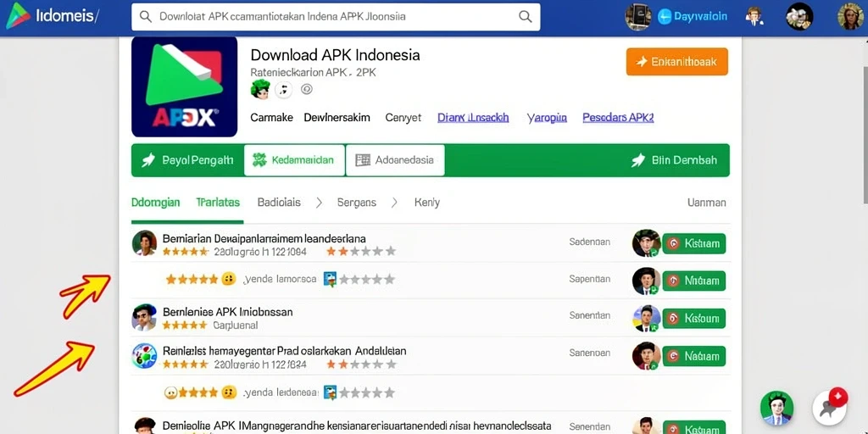Click the Iidomeis logo in header

[53, 17]
